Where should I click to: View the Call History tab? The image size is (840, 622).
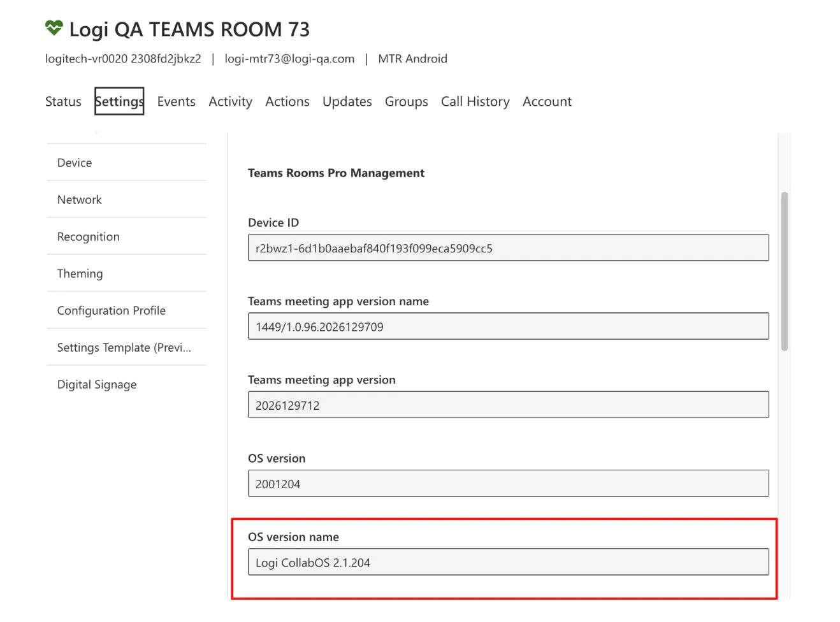475,101
